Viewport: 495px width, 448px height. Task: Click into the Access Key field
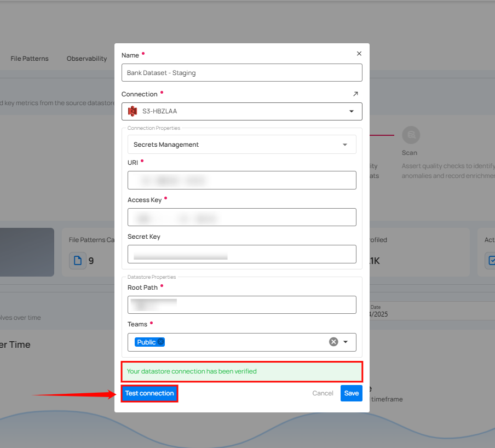(241, 217)
